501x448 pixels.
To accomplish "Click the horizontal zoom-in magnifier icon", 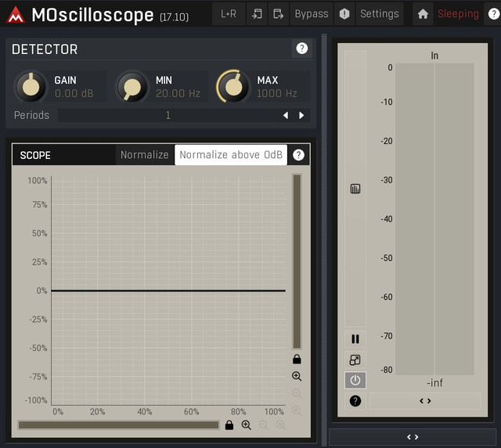I will (247, 425).
